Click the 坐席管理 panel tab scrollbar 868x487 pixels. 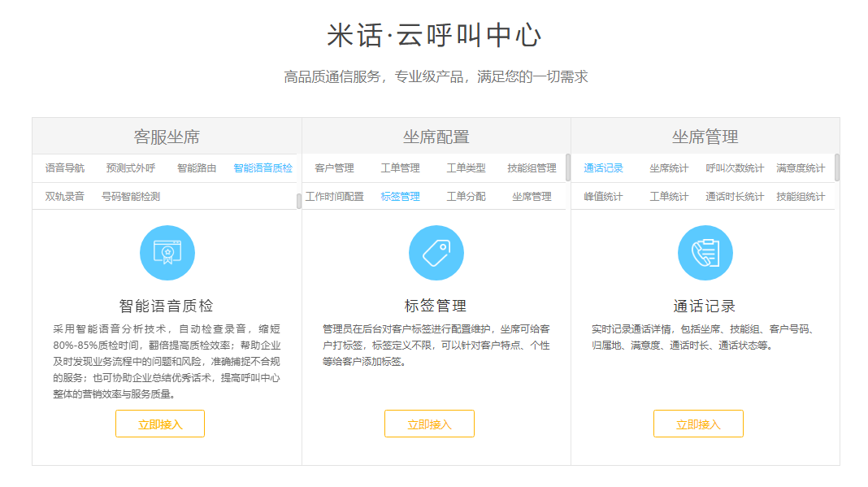point(837,167)
